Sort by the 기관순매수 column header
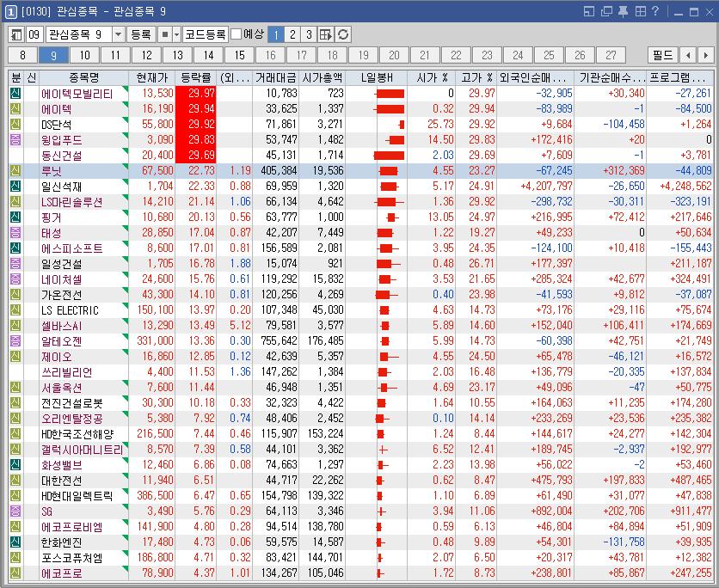 point(611,78)
